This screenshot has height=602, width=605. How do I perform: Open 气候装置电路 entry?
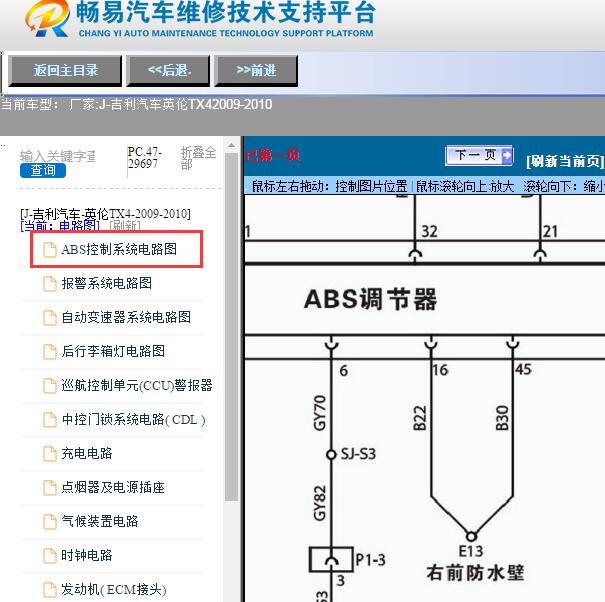click(x=100, y=521)
